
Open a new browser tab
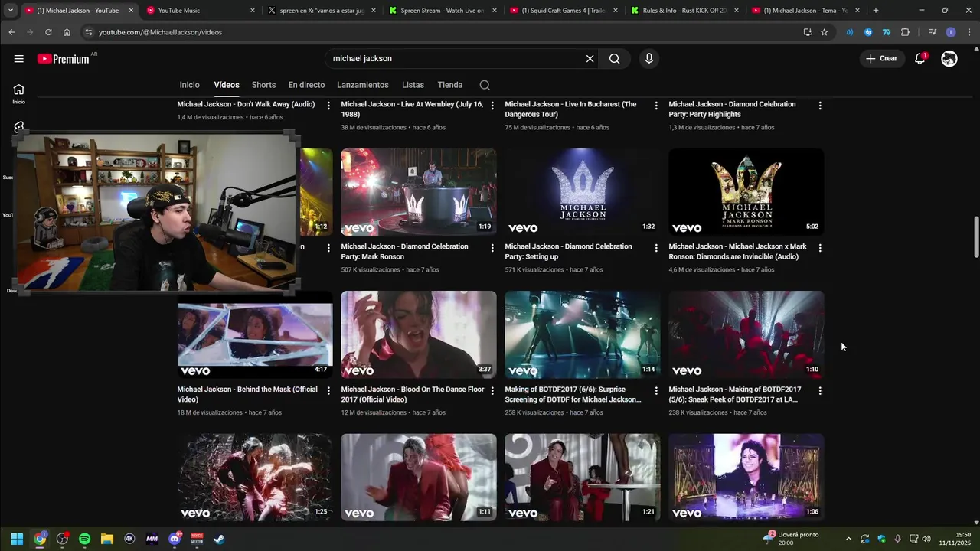876,11
